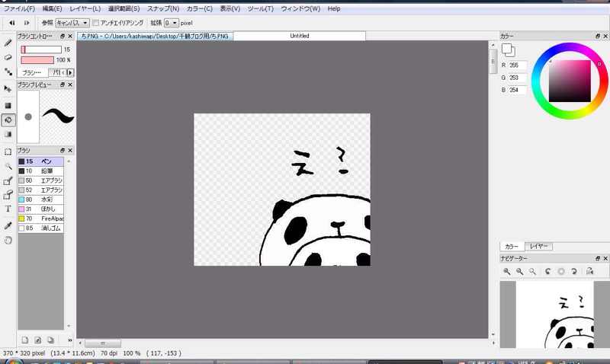Click the Redo arrow button in the options bar
This screenshot has height=364, width=610.
(27, 23)
